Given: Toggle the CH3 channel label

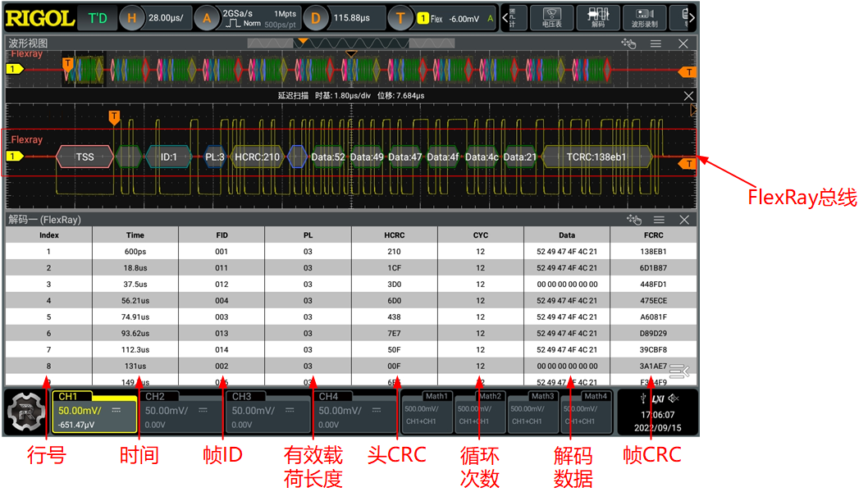Looking at the screenshot, I should pyautogui.click(x=241, y=397).
